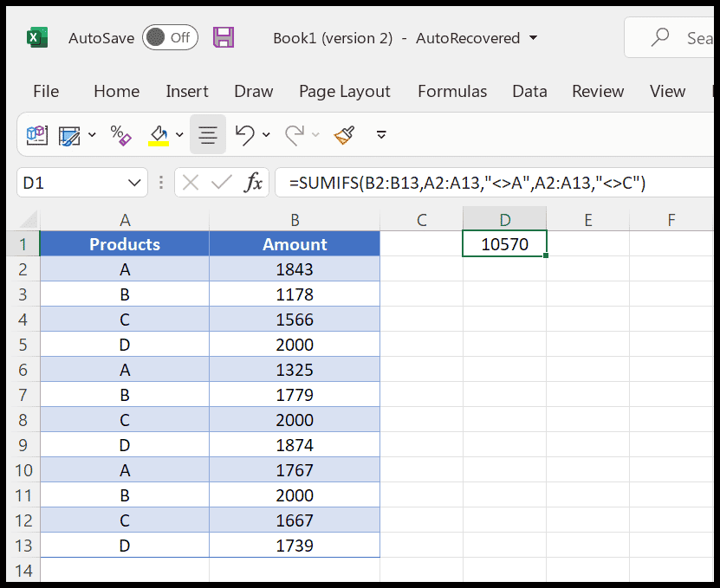This screenshot has height=588, width=720.
Task: Switch to the Review tab
Action: click(x=598, y=91)
